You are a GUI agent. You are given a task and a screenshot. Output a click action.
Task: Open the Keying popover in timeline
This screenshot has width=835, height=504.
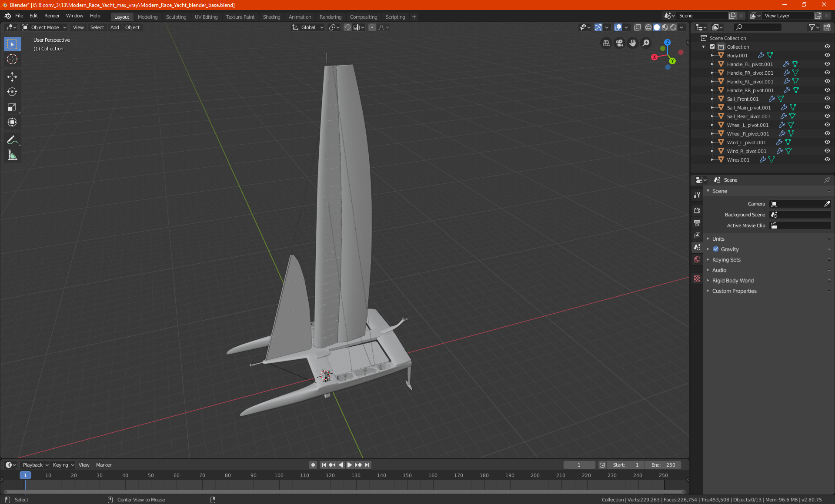tap(63, 465)
